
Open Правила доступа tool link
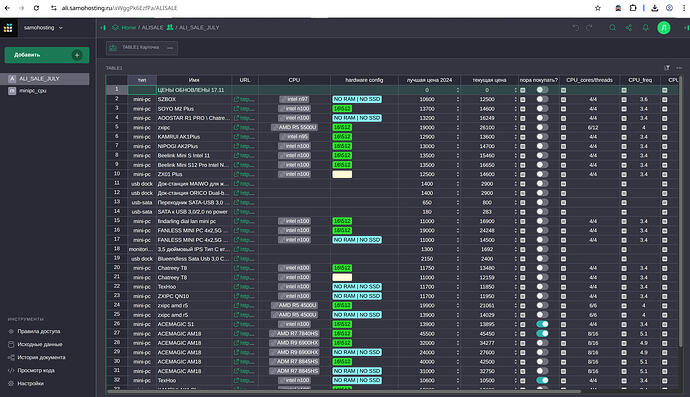click(39, 331)
